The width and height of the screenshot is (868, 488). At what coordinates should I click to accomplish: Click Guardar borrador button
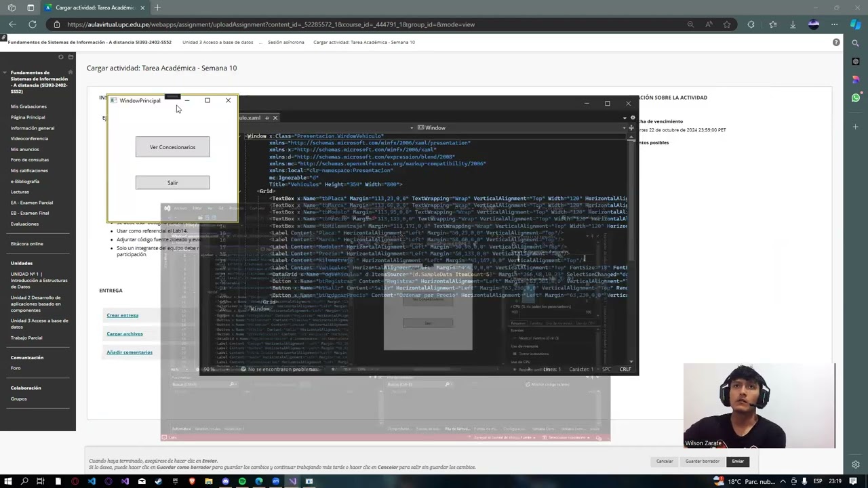(703, 462)
